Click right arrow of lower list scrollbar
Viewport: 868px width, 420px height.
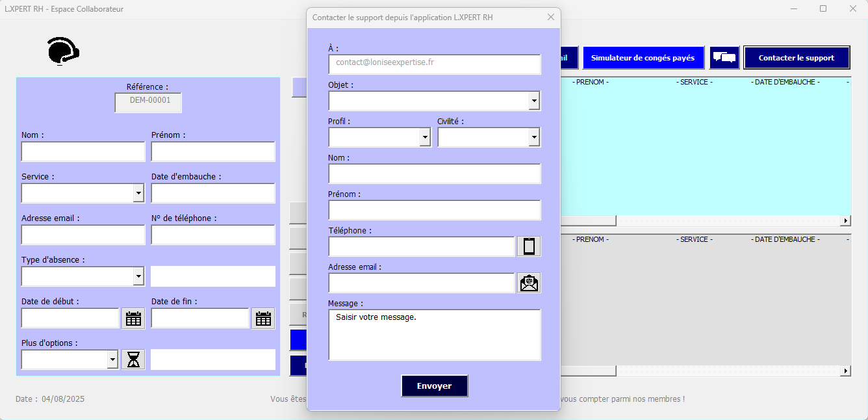coord(846,371)
